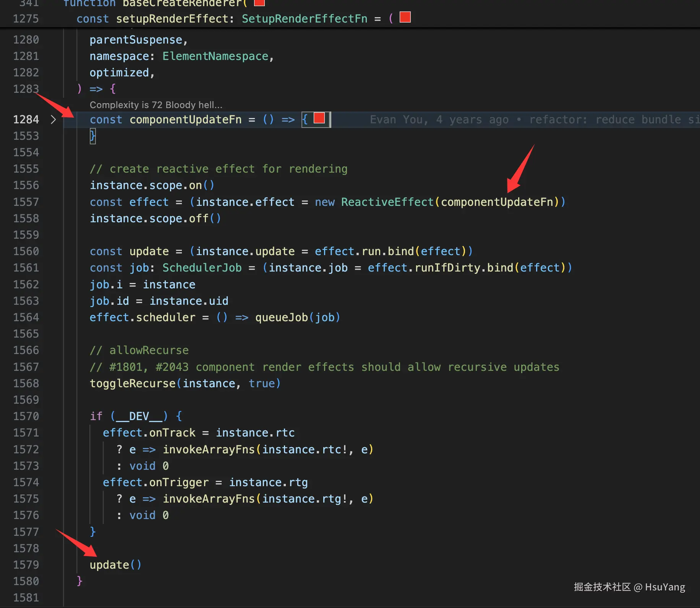The height and width of the screenshot is (608, 700).
Task: Click 'effect.onTrigger' on line 1574
Action: point(156,482)
